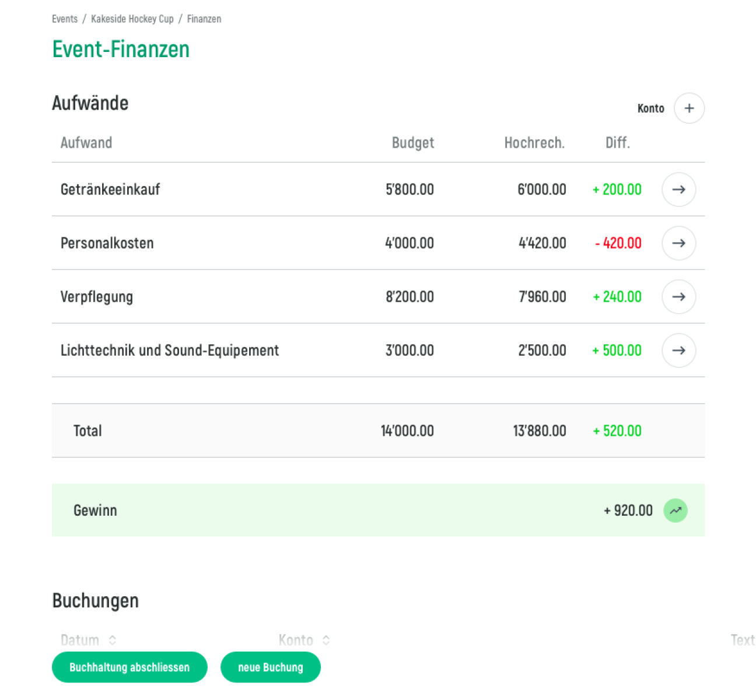This screenshot has height=700, width=756.
Task: Open the Events breadcrumb page
Action: point(64,19)
